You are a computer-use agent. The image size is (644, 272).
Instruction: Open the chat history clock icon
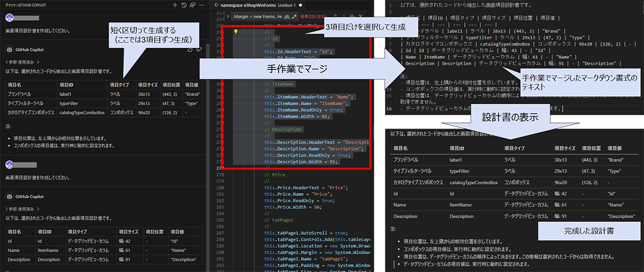184,4
